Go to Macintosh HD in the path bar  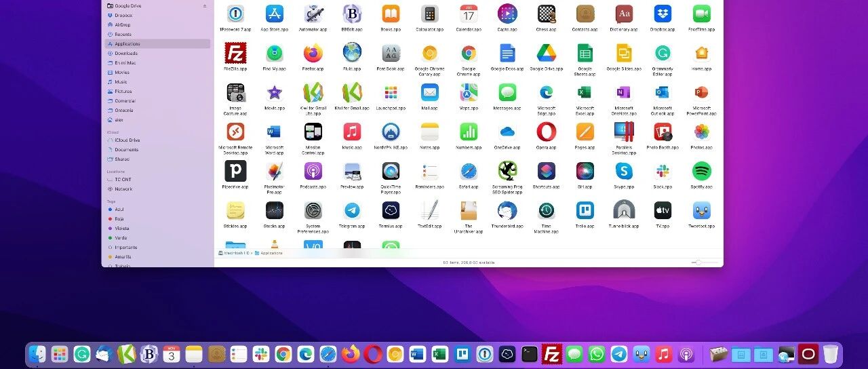tap(235, 253)
